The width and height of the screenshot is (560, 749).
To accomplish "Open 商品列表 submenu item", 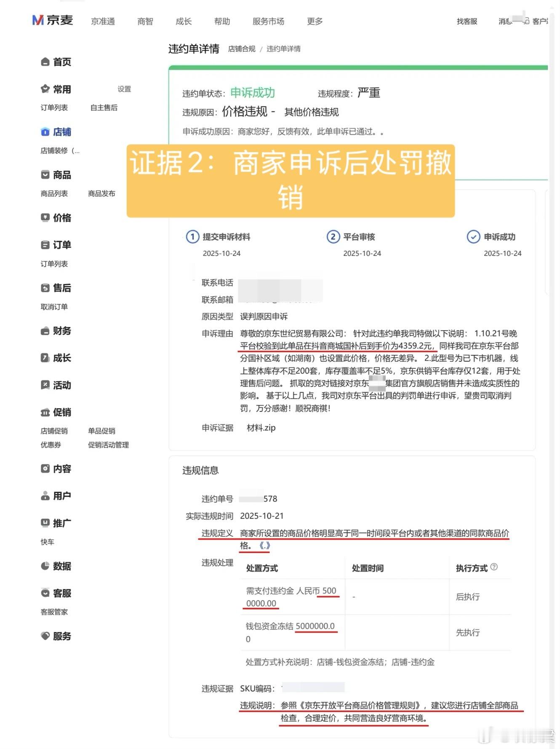I will pyautogui.click(x=54, y=193).
